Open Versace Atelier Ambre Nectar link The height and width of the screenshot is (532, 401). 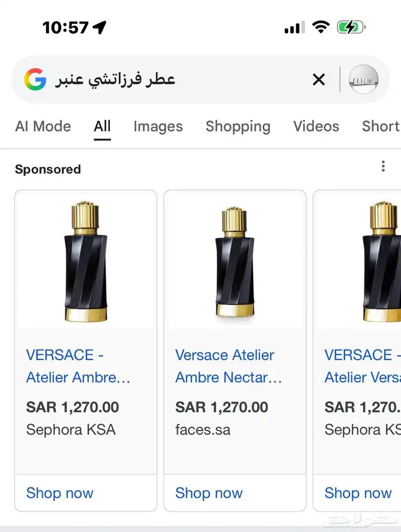pyautogui.click(x=229, y=366)
